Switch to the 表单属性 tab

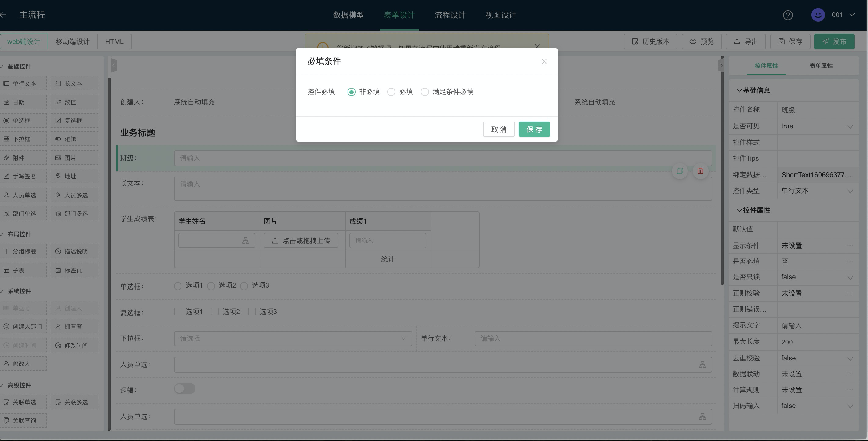[x=821, y=66]
